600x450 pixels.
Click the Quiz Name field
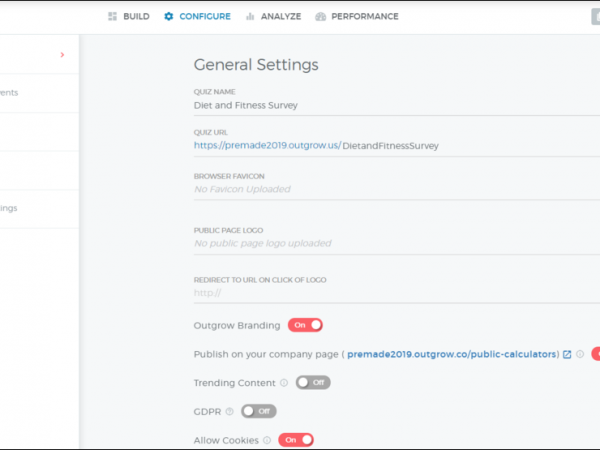pos(390,104)
